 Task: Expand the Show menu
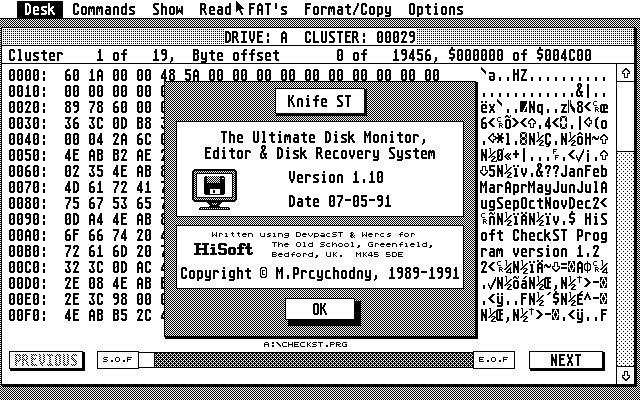tap(168, 10)
